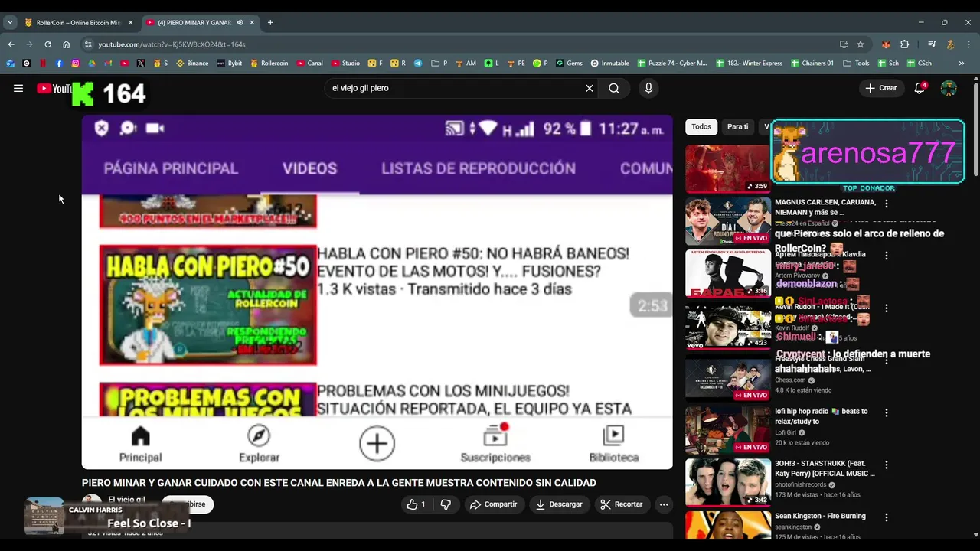Screen dimensions: 980x551
Task: Open options for lofi hip hop radio
Action: (x=887, y=412)
